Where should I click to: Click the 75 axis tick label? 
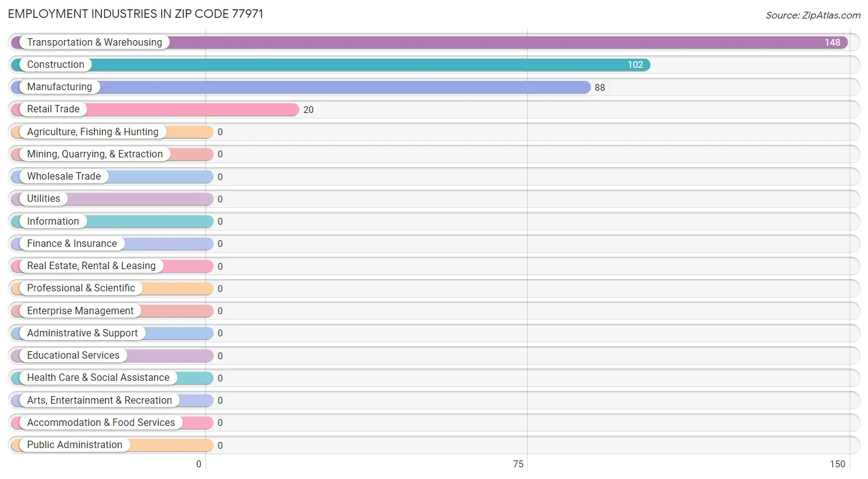[x=519, y=464]
